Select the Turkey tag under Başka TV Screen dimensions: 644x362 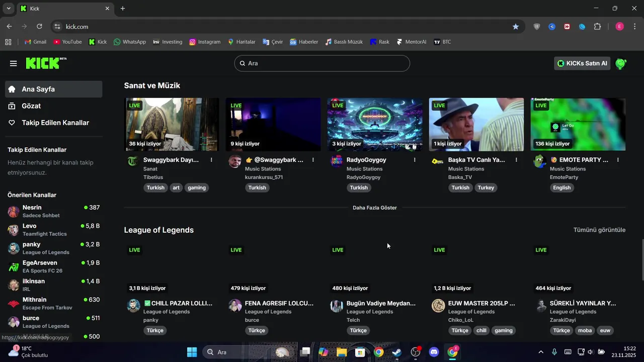(486, 188)
